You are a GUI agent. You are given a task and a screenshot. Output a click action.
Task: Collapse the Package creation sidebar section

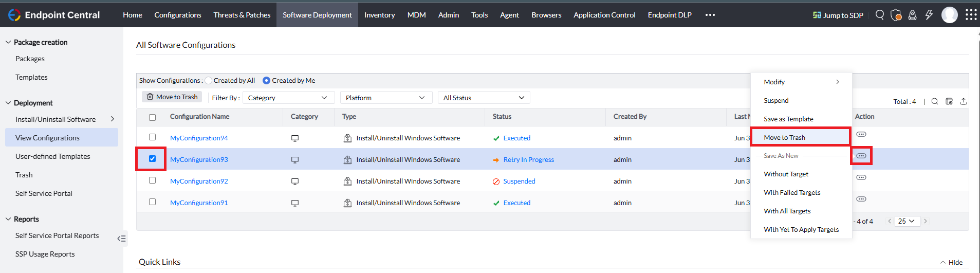click(x=8, y=42)
